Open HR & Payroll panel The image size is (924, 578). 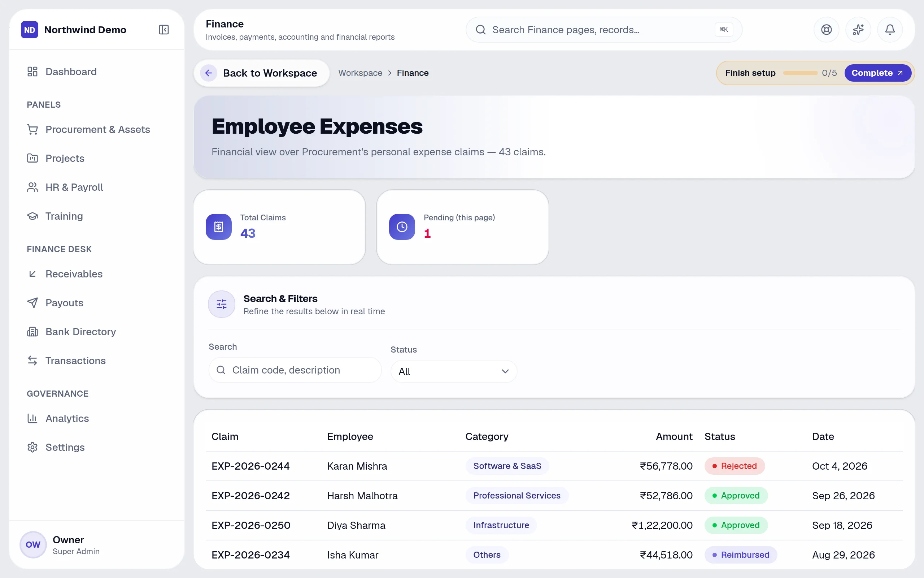(74, 187)
